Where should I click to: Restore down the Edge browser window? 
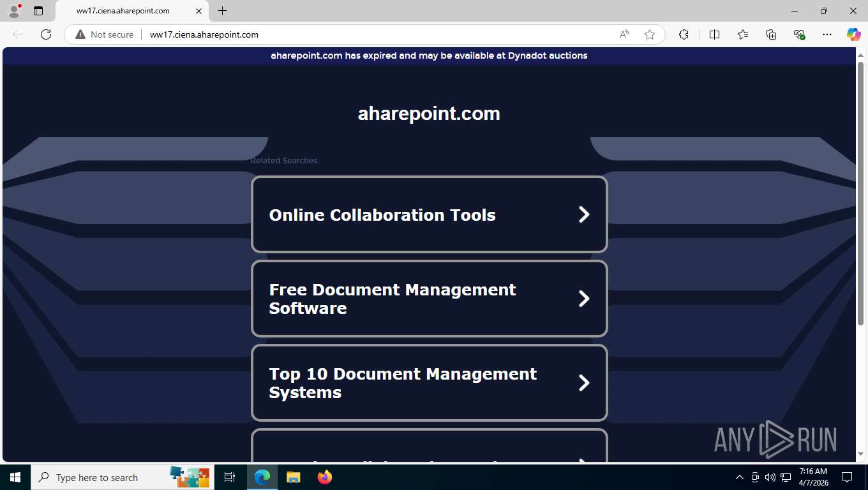[824, 11]
